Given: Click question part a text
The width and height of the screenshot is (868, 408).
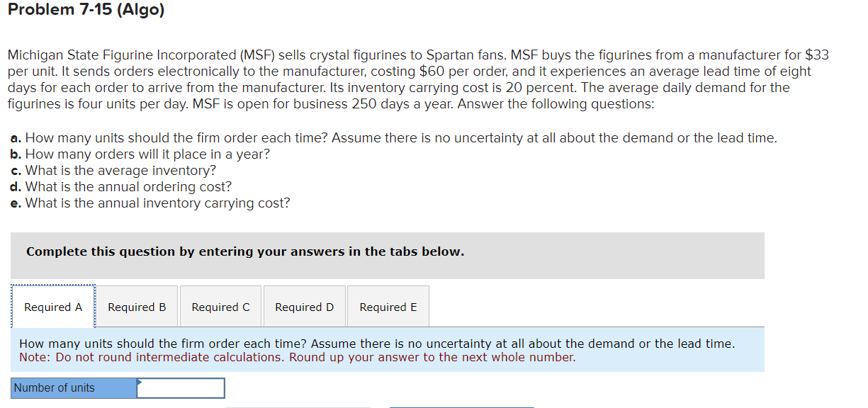Looking at the screenshot, I should [393, 137].
